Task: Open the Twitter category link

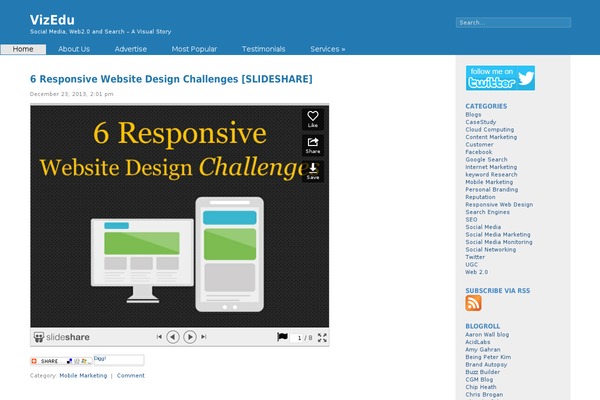Action: [475, 257]
